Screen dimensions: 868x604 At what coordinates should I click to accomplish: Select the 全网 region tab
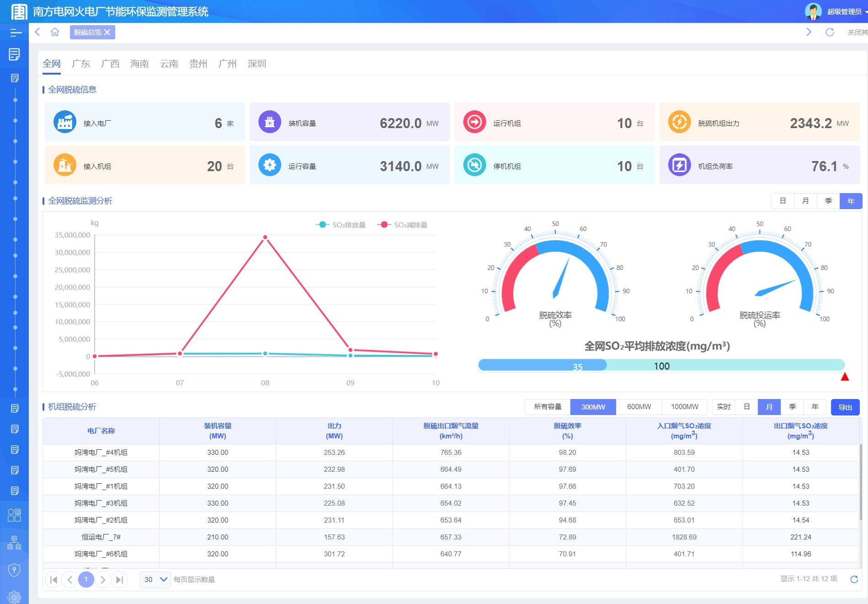52,64
